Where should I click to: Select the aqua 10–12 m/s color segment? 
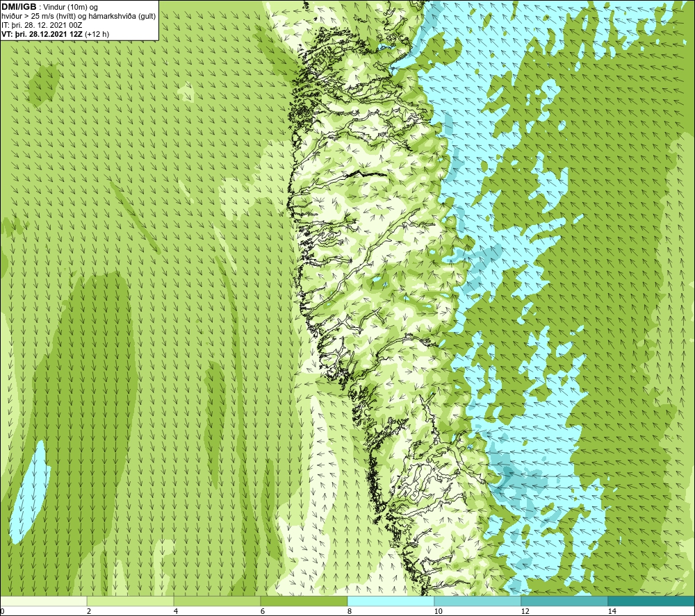point(478,601)
